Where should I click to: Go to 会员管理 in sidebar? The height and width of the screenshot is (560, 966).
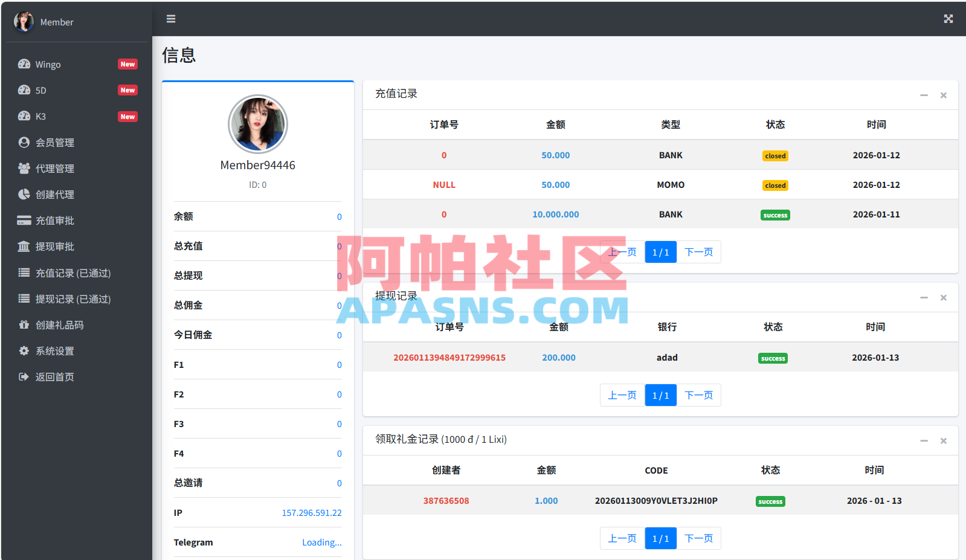77,142
